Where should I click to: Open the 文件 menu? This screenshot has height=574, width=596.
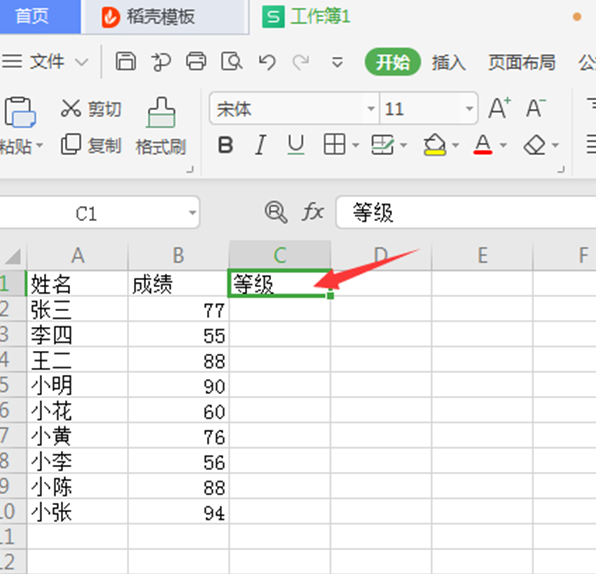point(47,62)
